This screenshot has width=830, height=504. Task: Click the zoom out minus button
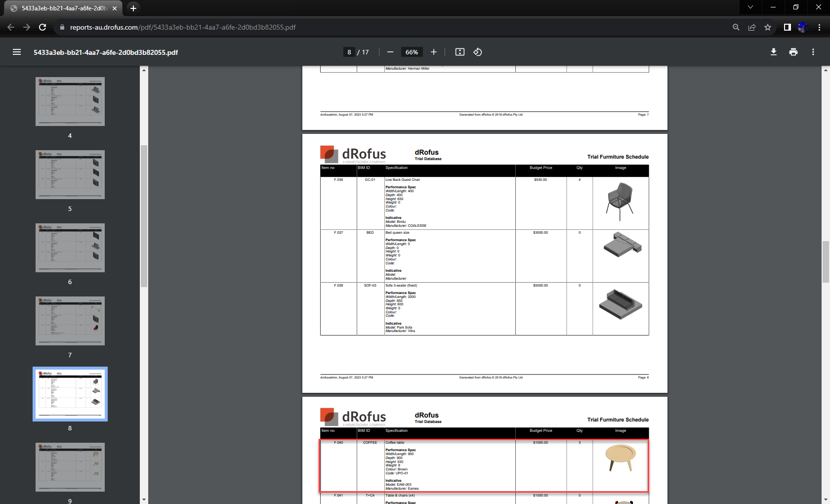pos(390,52)
